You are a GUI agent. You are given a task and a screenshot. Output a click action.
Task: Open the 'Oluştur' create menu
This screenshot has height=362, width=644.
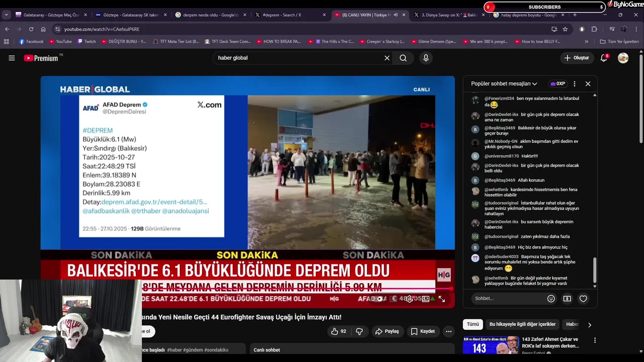click(577, 58)
